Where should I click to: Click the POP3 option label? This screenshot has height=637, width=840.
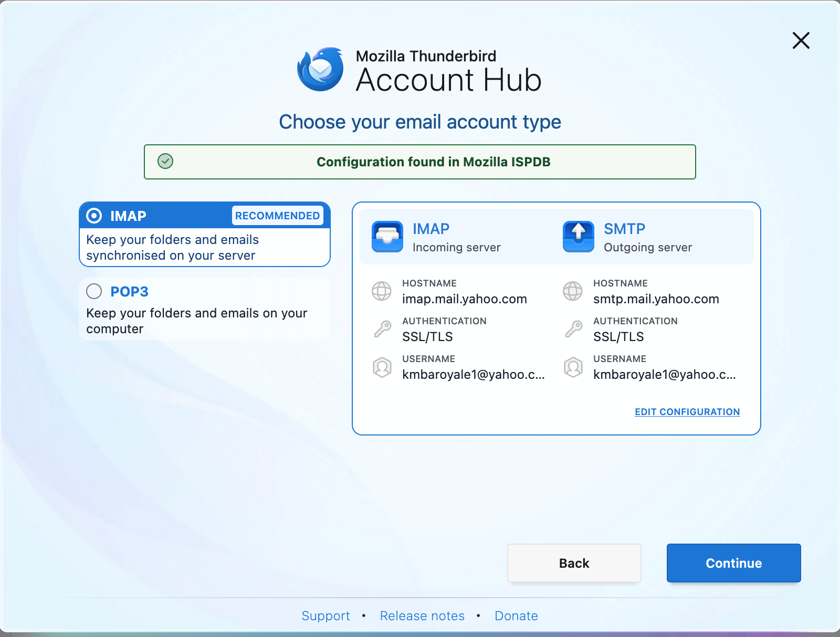coord(129,291)
